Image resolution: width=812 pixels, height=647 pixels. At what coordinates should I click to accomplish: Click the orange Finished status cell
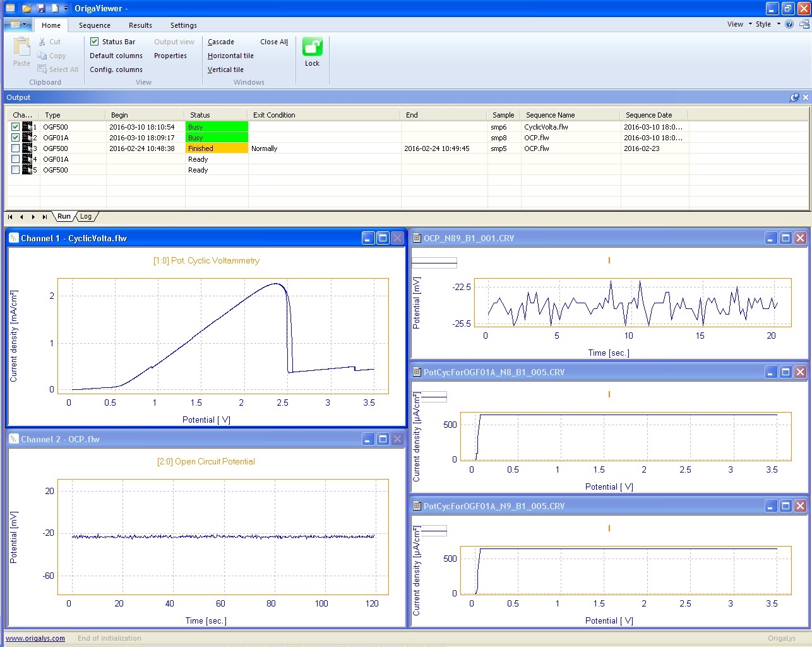217,148
